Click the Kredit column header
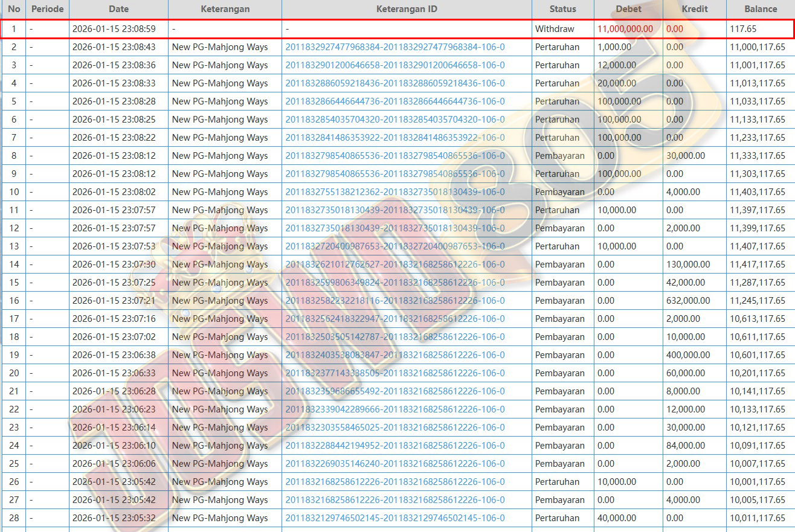The height and width of the screenshot is (532, 795). click(695, 9)
